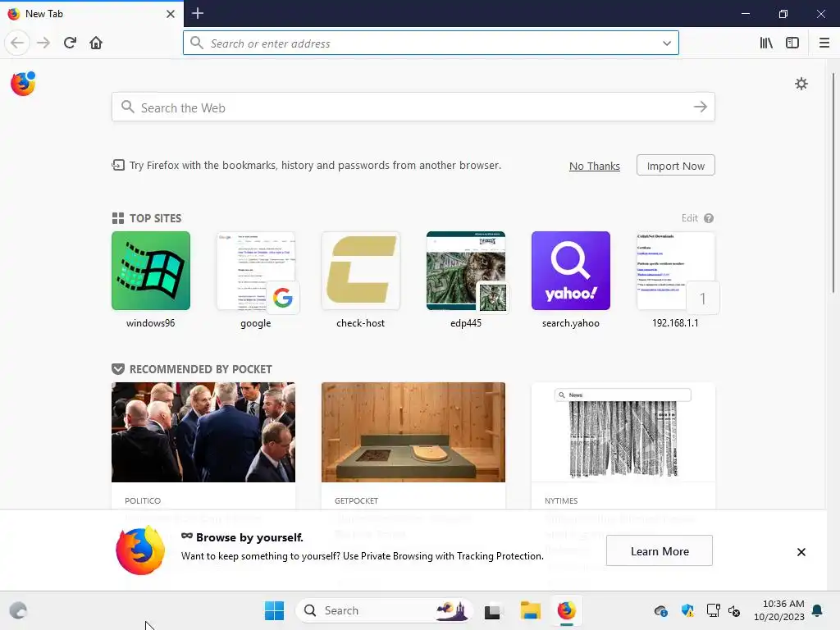This screenshot has width=840, height=630.
Task: Launch File Explorer from taskbar
Action: 531,610
